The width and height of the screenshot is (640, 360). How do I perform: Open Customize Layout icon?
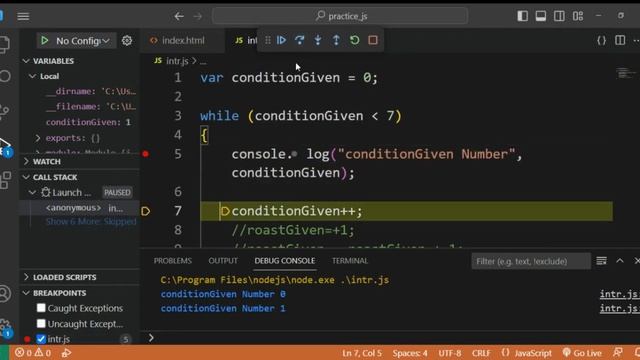(578, 16)
